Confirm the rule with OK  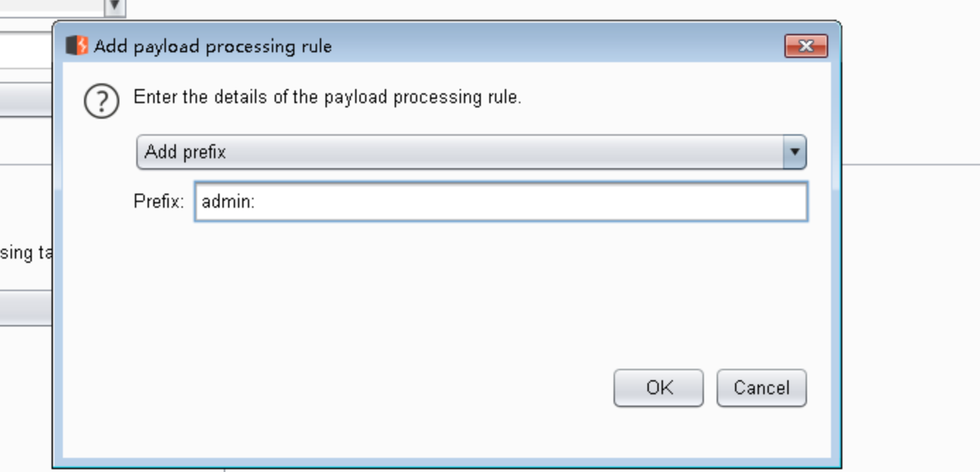[658, 388]
